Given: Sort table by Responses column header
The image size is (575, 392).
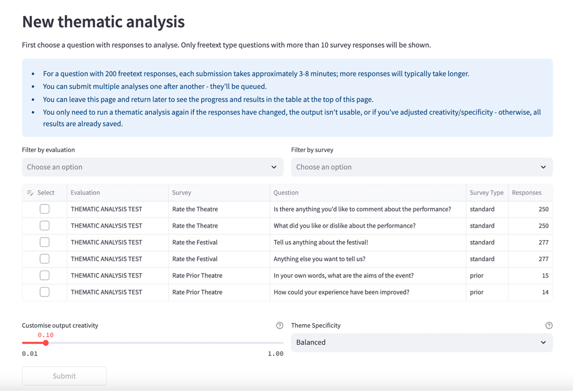Looking at the screenshot, I should click(x=526, y=193).
